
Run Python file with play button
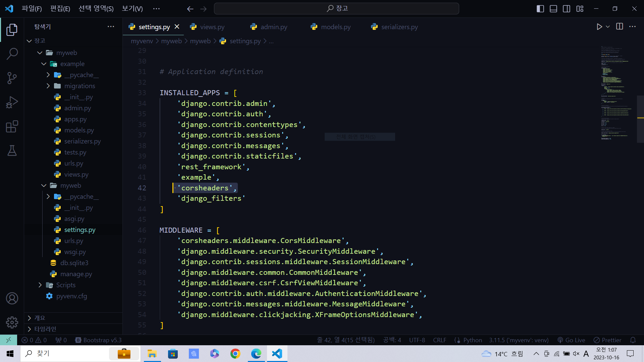(x=599, y=27)
